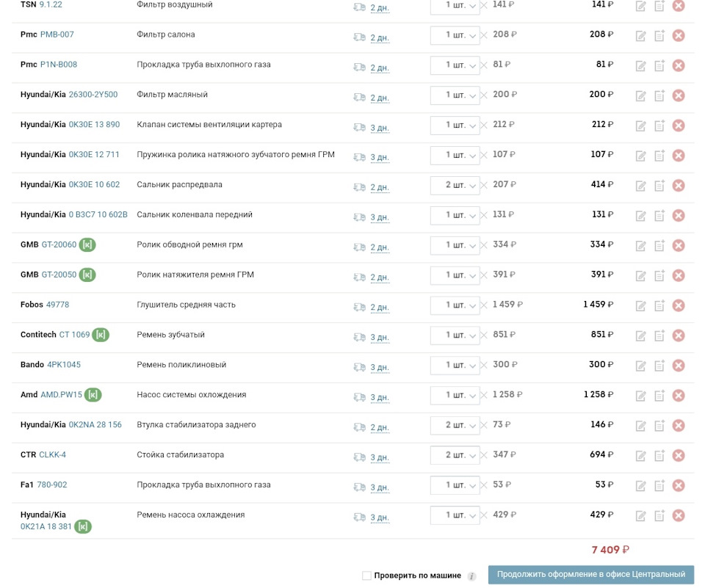The height and width of the screenshot is (588, 705).
Task: Click delivery time link for Bando 4PK1045
Action: coord(380,367)
